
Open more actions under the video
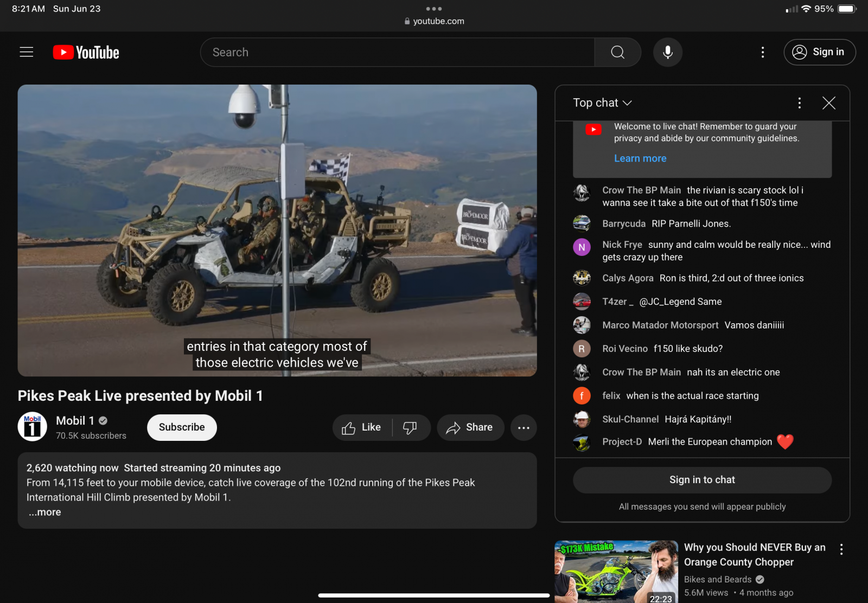pos(524,428)
